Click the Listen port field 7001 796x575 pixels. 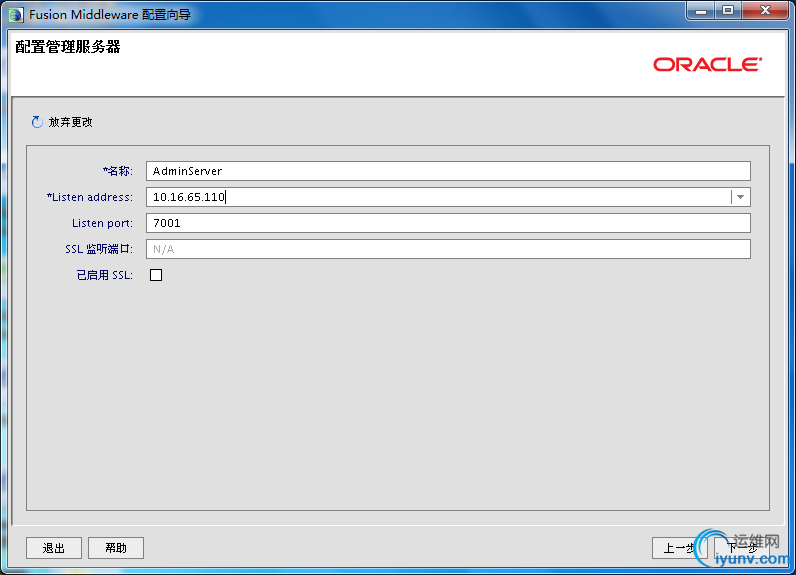(x=448, y=223)
